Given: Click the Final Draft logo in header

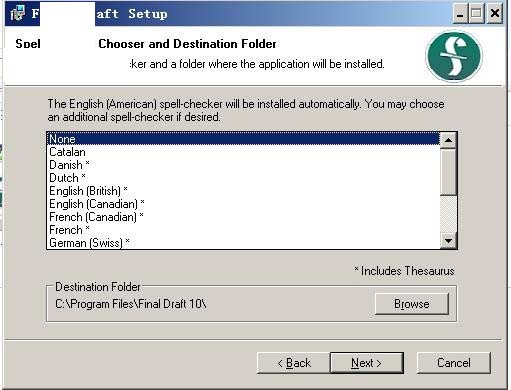Looking at the screenshot, I should pyautogui.click(x=454, y=56).
